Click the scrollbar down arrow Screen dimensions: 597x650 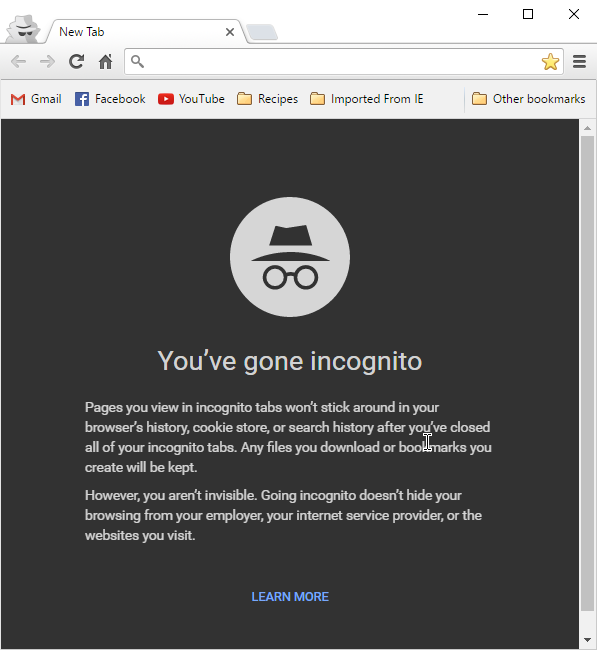(587, 640)
